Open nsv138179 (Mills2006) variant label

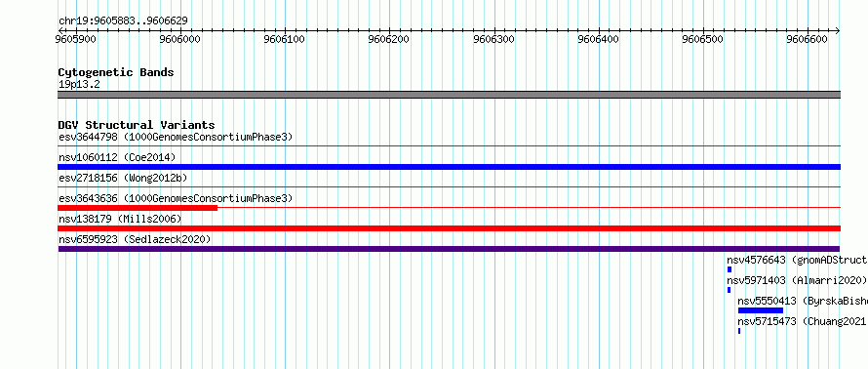(x=120, y=219)
